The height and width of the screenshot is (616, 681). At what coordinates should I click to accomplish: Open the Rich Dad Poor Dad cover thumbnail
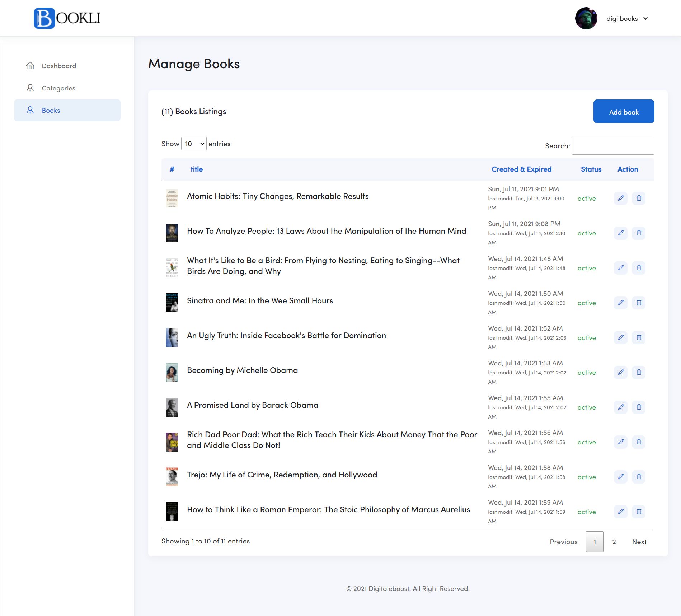pyautogui.click(x=172, y=442)
